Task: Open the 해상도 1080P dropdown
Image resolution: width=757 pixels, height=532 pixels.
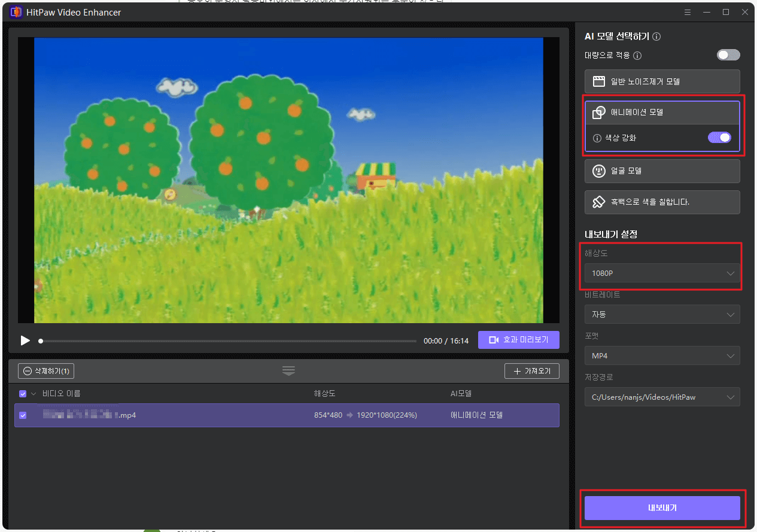Action: (x=662, y=273)
